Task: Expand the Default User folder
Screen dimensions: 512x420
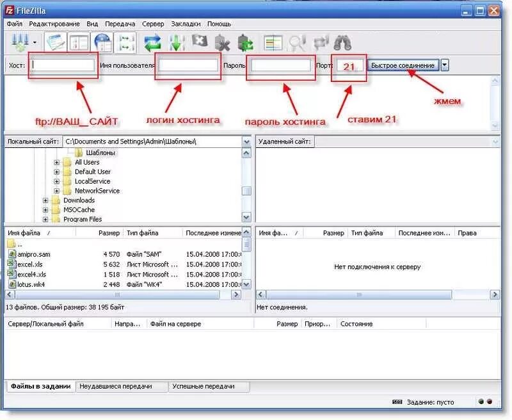Action: point(57,172)
